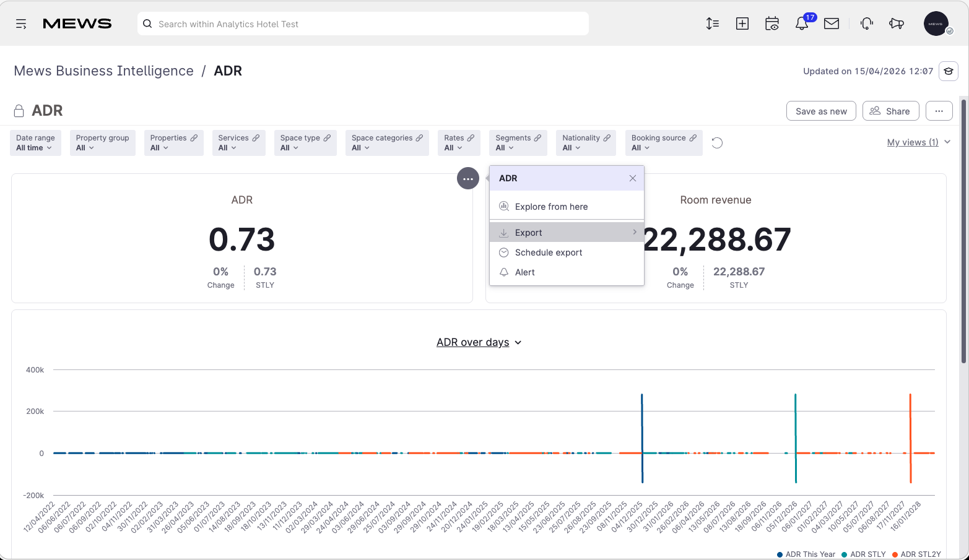Click the Save as new button
The width and height of the screenshot is (969, 560).
click(821, 111)
